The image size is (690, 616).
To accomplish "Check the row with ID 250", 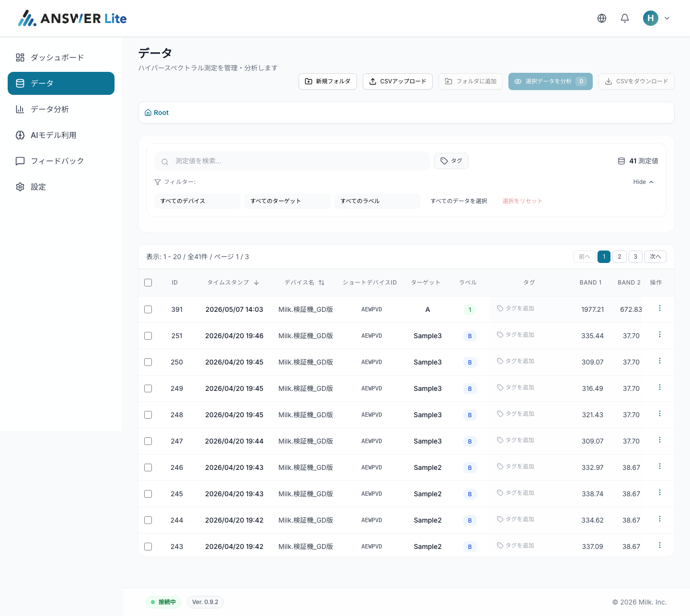I will (x=148, y=362).
